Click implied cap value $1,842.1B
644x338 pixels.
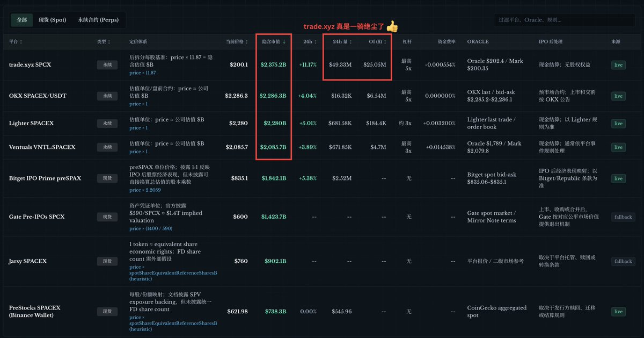274,178
